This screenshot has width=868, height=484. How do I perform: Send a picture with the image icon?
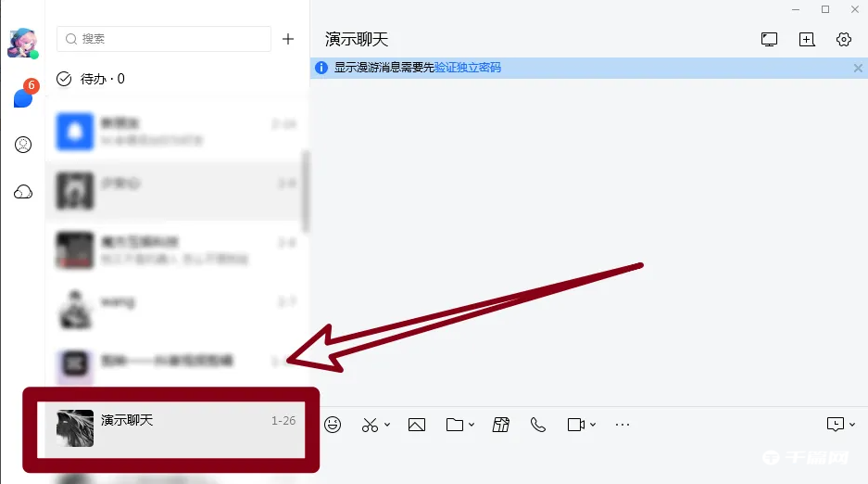[x=416, y=425]
